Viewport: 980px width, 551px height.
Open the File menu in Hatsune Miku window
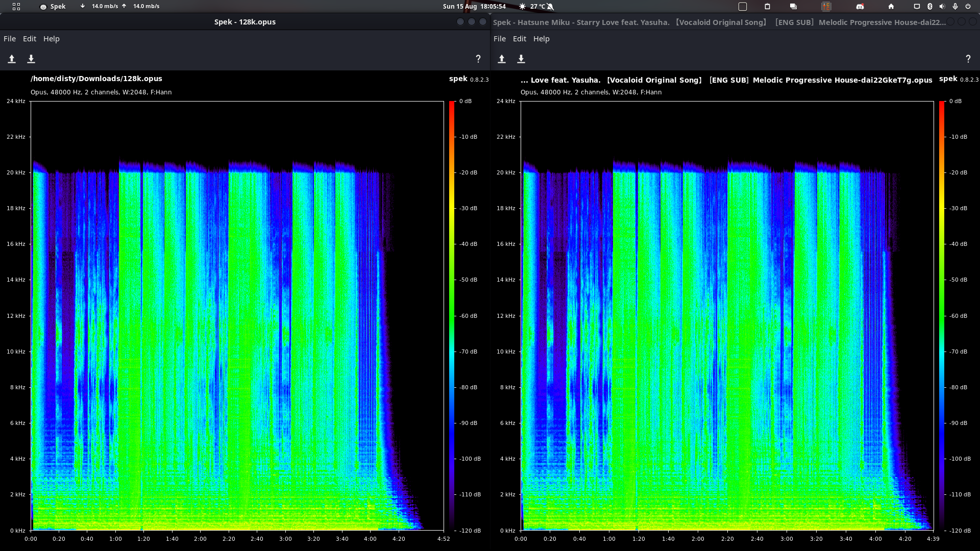click(500, 39)
